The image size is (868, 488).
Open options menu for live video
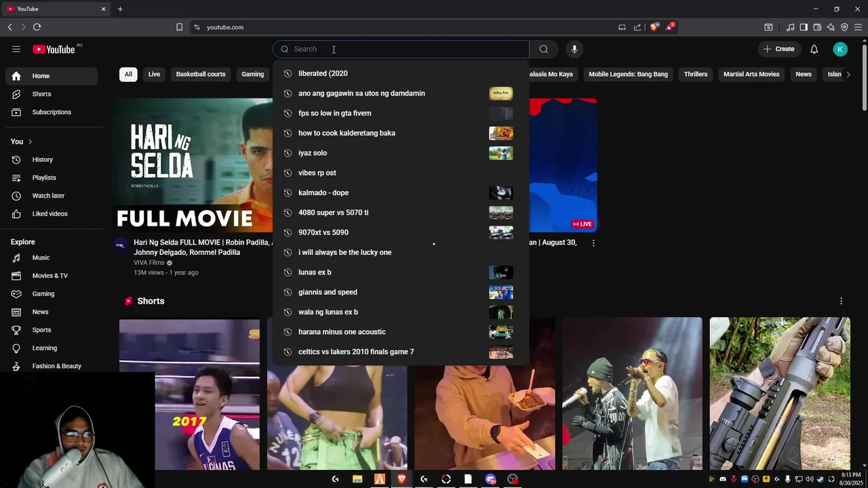[593, 243]
